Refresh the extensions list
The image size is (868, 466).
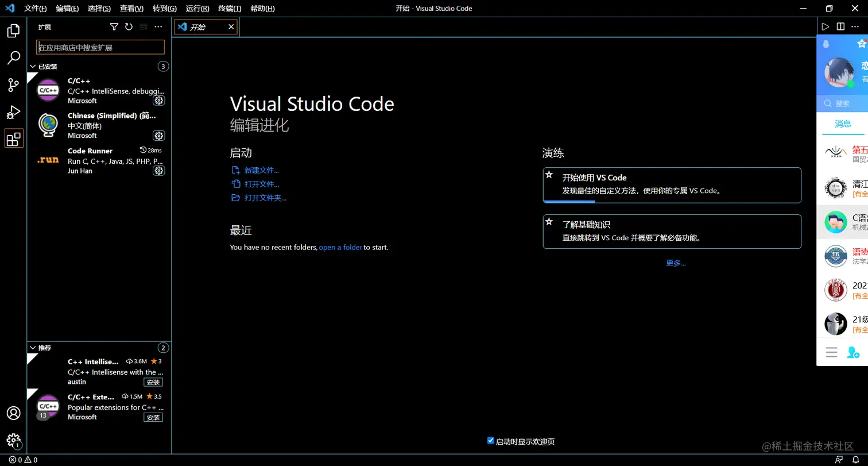point(129,27)
